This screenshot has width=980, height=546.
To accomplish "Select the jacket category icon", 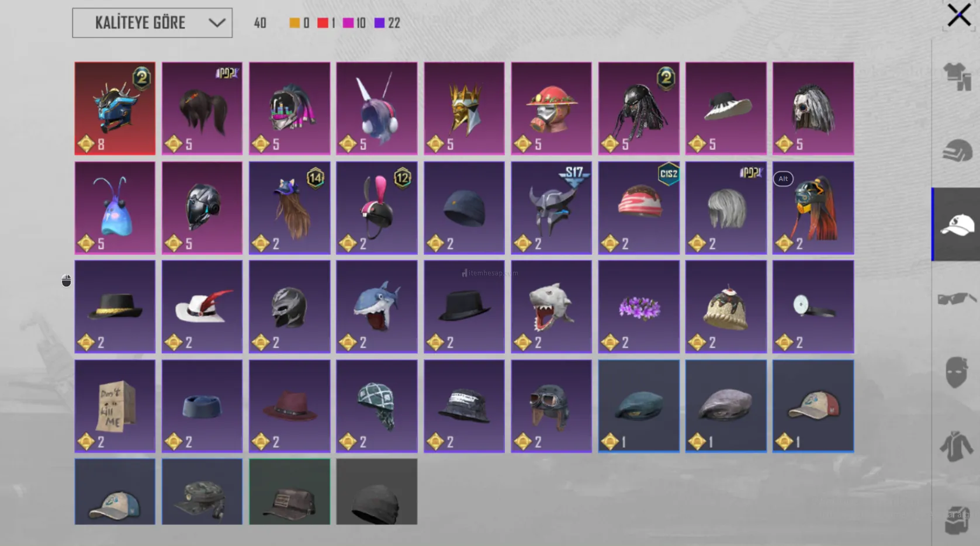I will coord(957,446).
